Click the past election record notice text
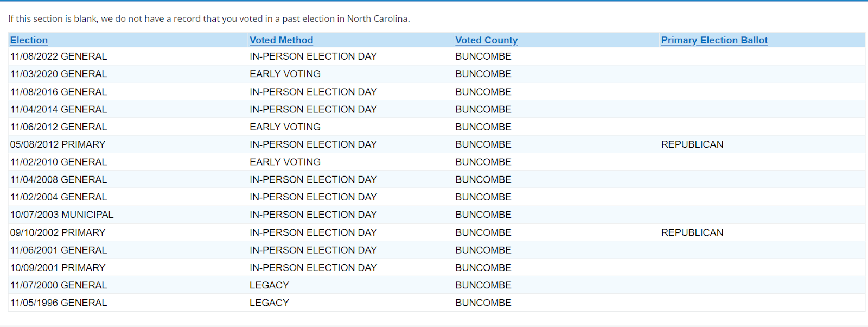 pyautogui.click(x=209, y=18)
